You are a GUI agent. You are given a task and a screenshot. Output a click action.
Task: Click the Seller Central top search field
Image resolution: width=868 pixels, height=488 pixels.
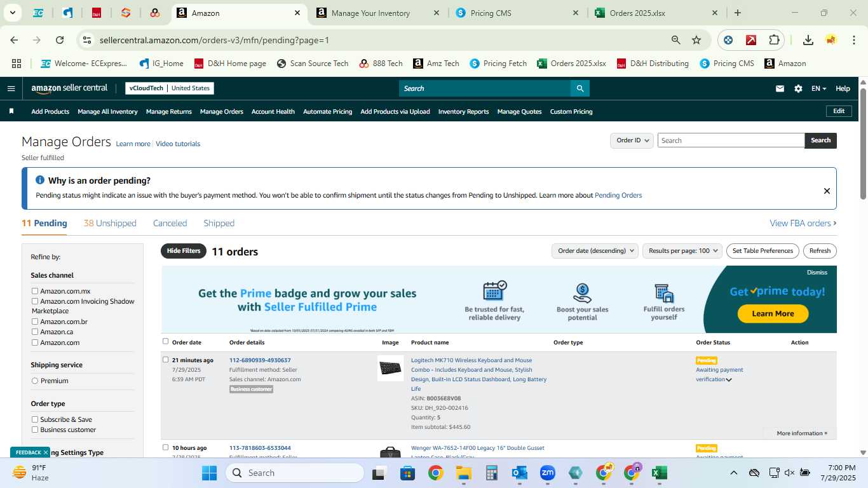(484, 88)
